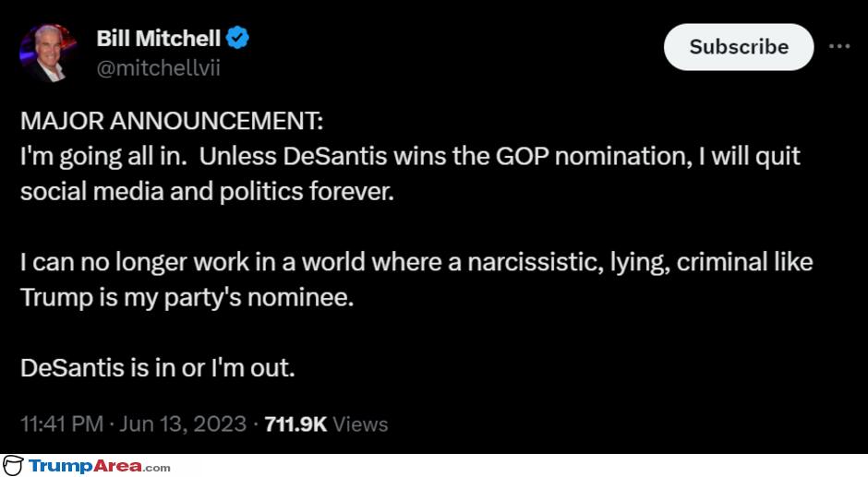Open Bill Mitchell's profile avatar photo
Screen dimensions: 868x477
(x=49, y=54)
